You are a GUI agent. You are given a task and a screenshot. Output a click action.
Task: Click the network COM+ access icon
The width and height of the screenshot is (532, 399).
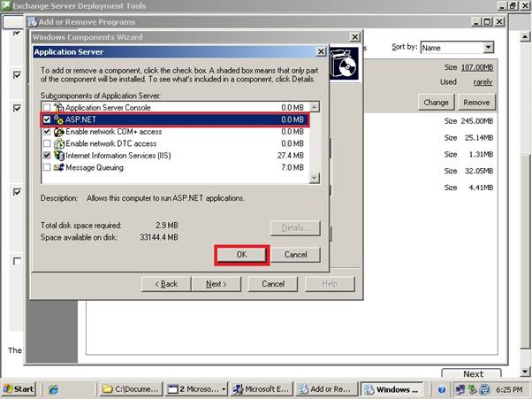coord(58,132)
